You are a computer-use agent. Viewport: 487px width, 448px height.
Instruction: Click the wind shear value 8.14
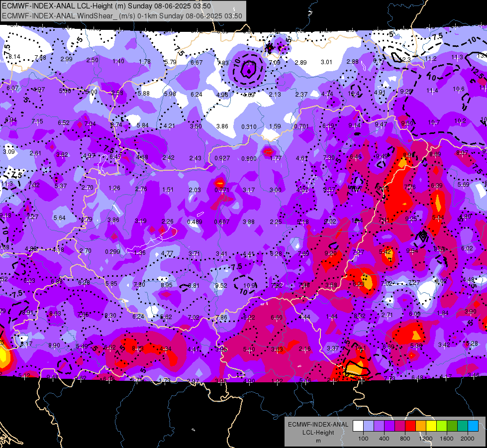(x=14, y=57)
